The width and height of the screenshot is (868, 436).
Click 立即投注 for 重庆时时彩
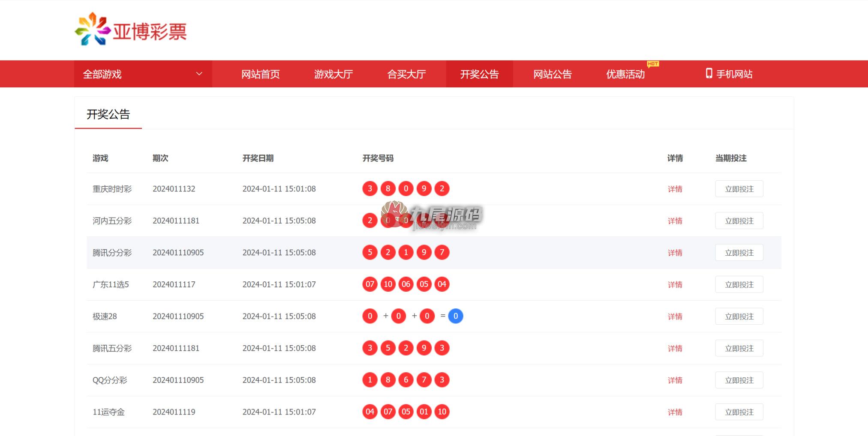[739, 189]
